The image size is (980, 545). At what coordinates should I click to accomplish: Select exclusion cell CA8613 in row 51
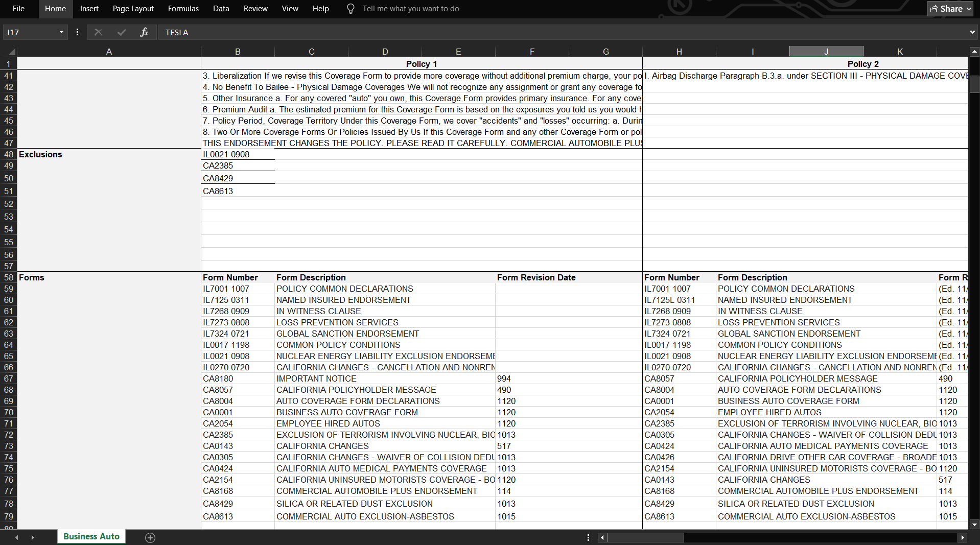(x=238, y=191)
